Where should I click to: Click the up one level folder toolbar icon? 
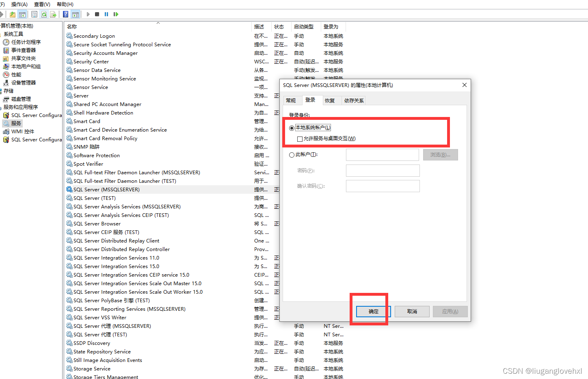click(13, 14)
